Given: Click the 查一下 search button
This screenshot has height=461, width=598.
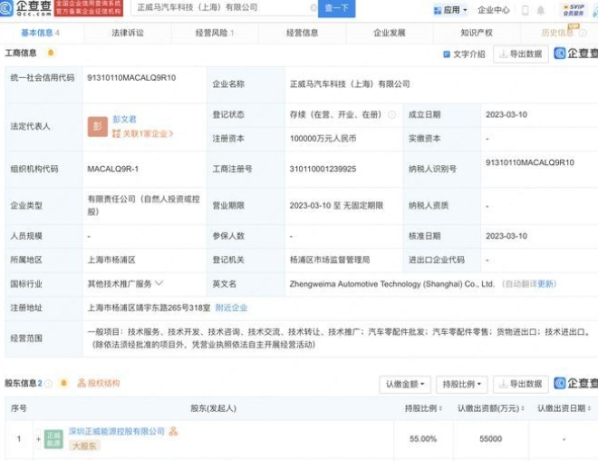Looking at the screenshot, I should 336,8.
